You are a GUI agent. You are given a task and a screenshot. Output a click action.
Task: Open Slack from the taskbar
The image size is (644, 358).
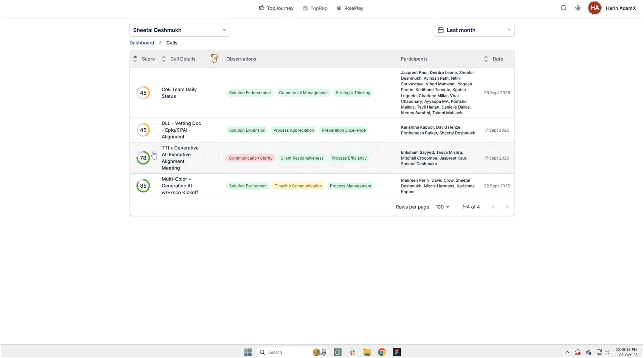[x=352, y=352]
